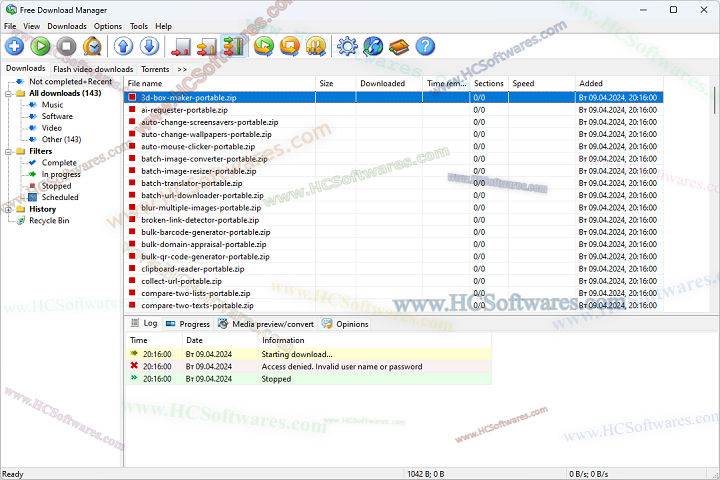Switch to the Torrents tab
The width and height of the screenshot is (720, 480).
(x=155, y=69)
